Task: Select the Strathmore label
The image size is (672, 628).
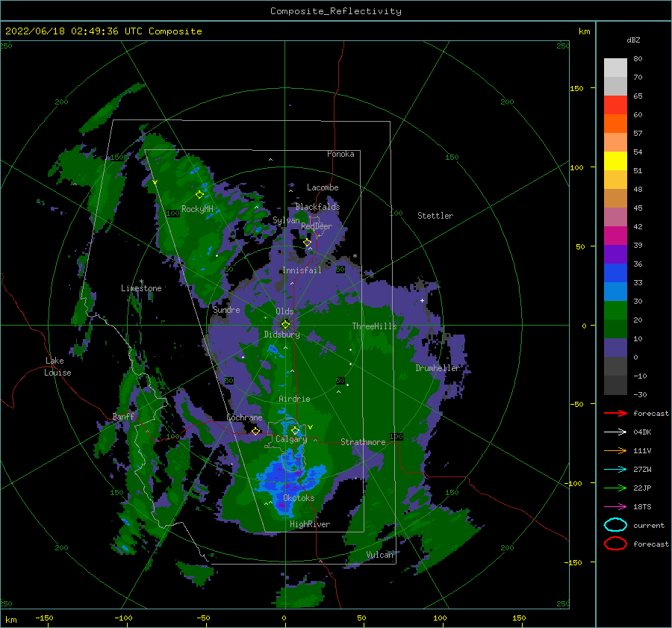Action: 363,442
